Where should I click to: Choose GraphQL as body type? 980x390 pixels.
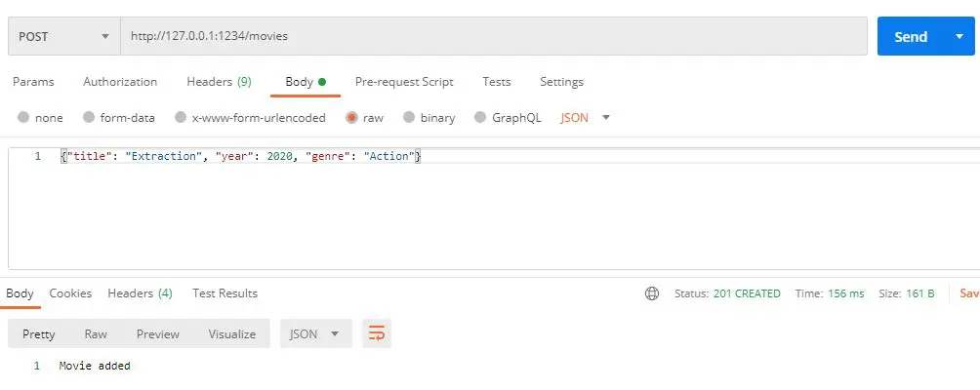pos(480,118)
